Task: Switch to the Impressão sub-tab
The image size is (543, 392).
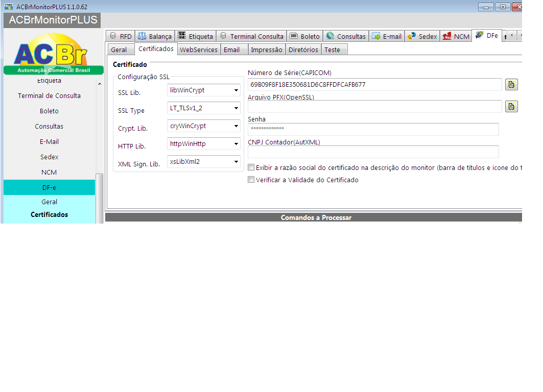Action: click(x=266, y=50)
